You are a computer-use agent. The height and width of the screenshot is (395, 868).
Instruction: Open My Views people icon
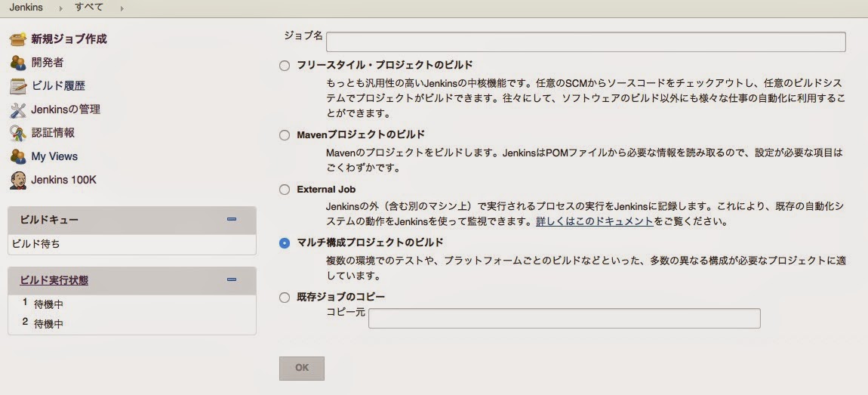coord(18,156)
